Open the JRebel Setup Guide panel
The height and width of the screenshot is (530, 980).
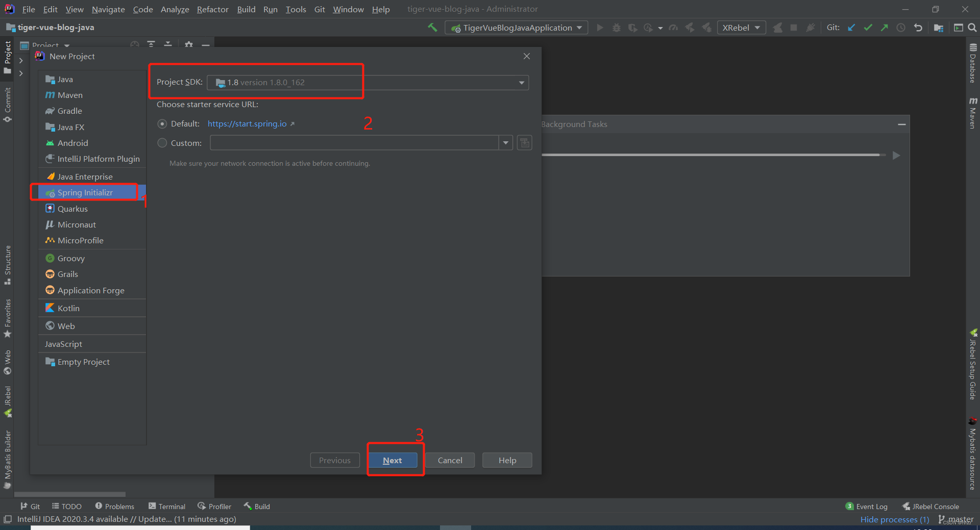(973, 364)
